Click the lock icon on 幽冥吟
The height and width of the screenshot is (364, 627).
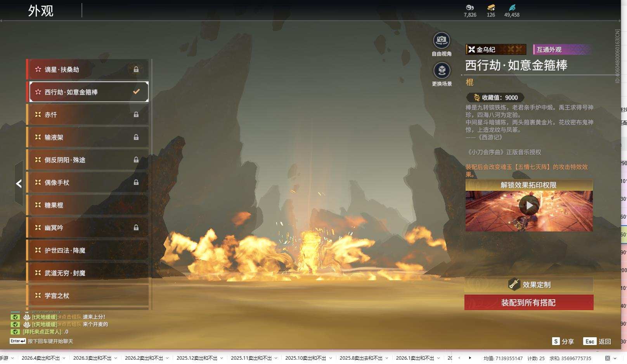click(136, 228)
